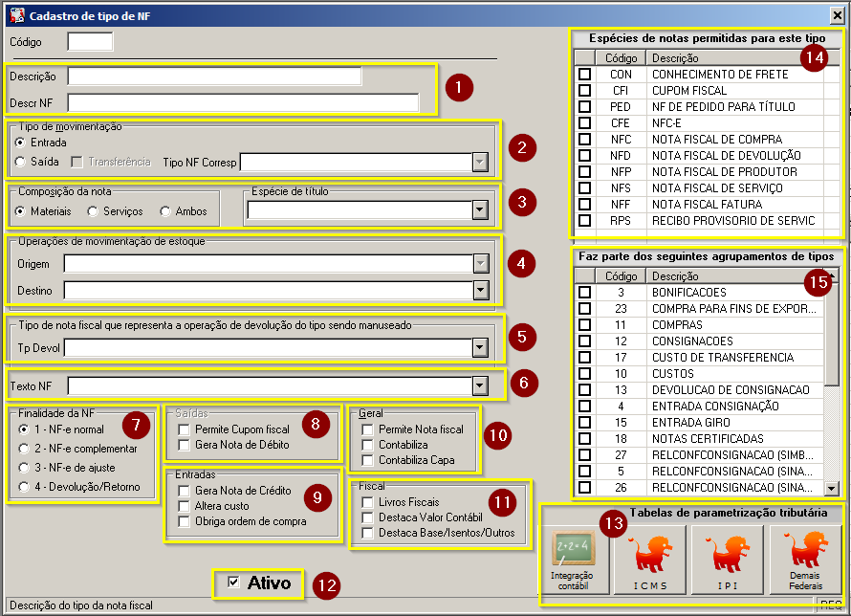The image size is (851, 616).
Task: Click the NOTA FISCAL DE SERVIÇO description
Action: pos(717,188)
